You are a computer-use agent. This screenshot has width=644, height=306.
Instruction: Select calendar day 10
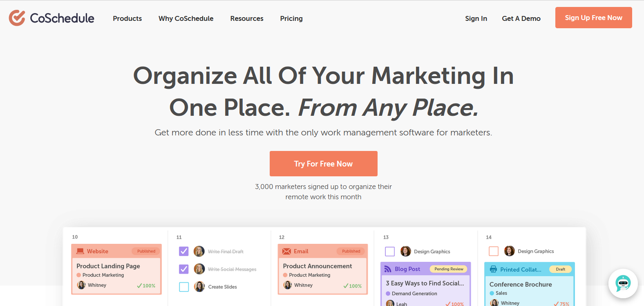click(75, 237)
